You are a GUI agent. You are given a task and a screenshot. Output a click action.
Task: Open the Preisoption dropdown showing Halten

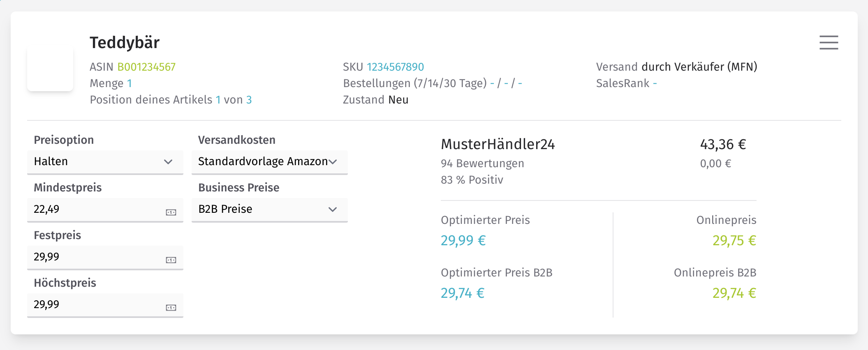(x=105, y=162)
